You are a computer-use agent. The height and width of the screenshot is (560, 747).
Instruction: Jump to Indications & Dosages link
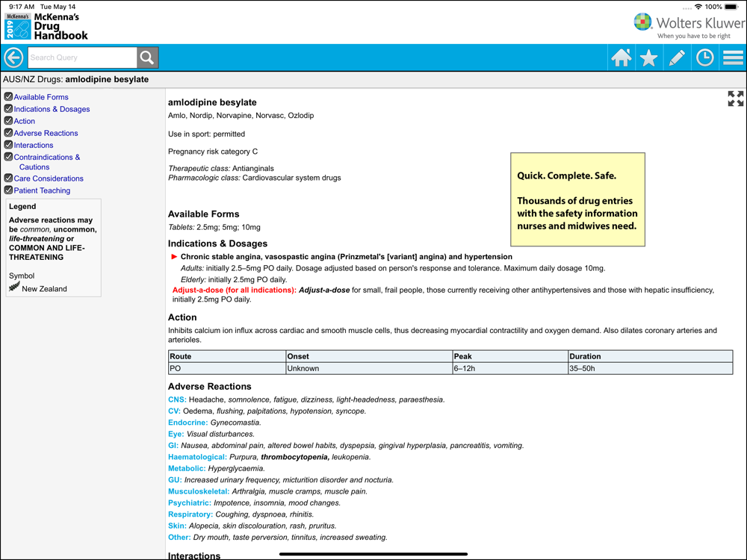pyautogui.click(x=52, y=109)
